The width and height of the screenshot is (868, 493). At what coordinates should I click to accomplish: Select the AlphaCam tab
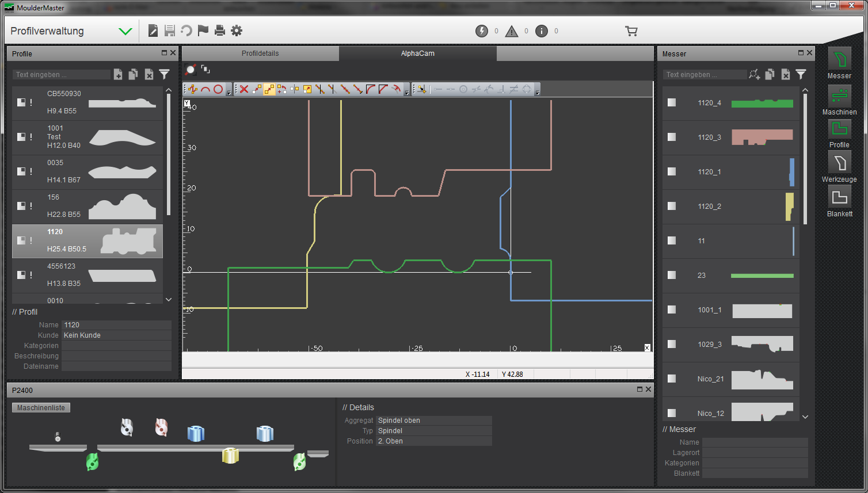coord(418,53)
